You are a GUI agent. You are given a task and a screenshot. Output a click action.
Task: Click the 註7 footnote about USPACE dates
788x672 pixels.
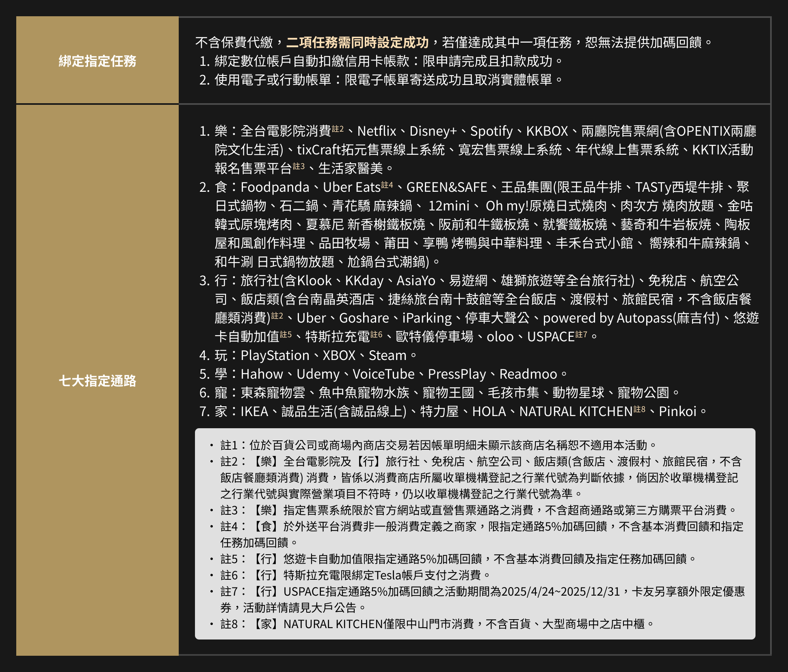tap(483, 592)
